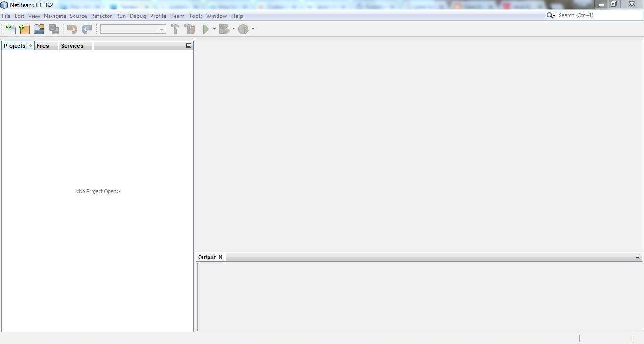Open the project configuration combo box

click(x=133, y=29)
